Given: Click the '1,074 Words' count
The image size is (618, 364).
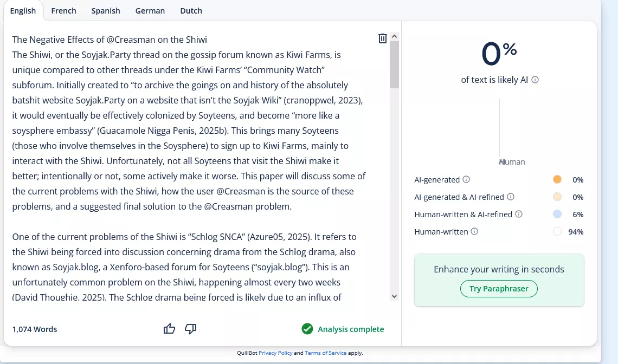Looking at the screenshot, I should coord(35,329).
